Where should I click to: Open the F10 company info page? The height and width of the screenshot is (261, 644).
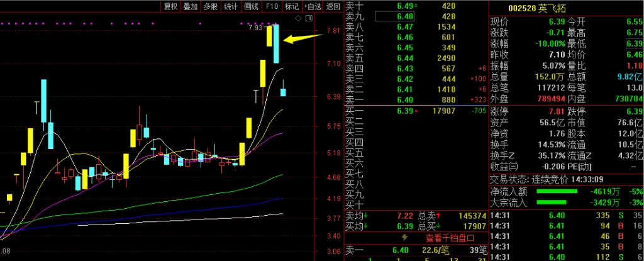pos(272,6)
